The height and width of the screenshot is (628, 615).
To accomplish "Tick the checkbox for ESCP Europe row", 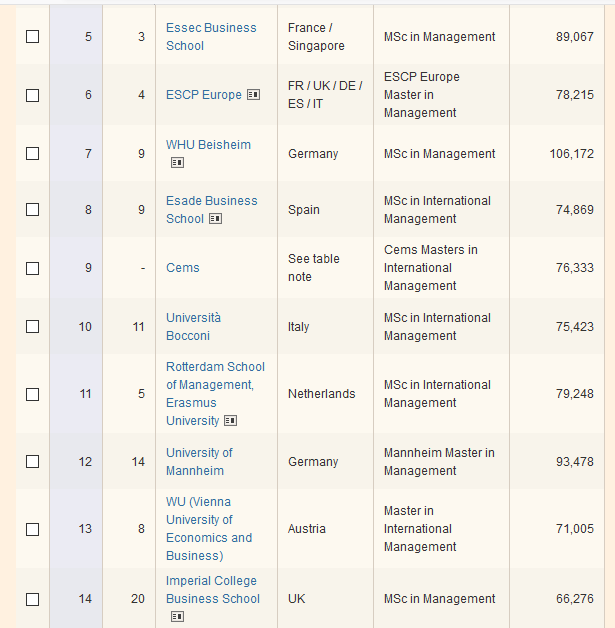I will pyautogui.click(x=32, y=95).
